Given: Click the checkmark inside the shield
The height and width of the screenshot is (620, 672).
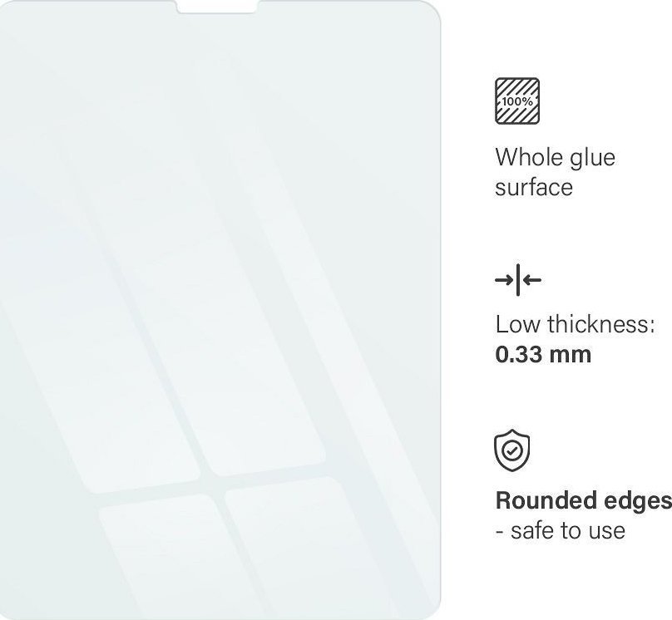Looking at the screenshot, I should (x=511, y=450).
